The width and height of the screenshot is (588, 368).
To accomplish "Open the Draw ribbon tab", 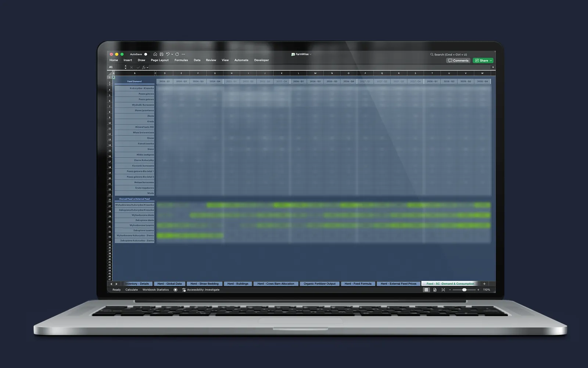I will (x=141, y=60).
